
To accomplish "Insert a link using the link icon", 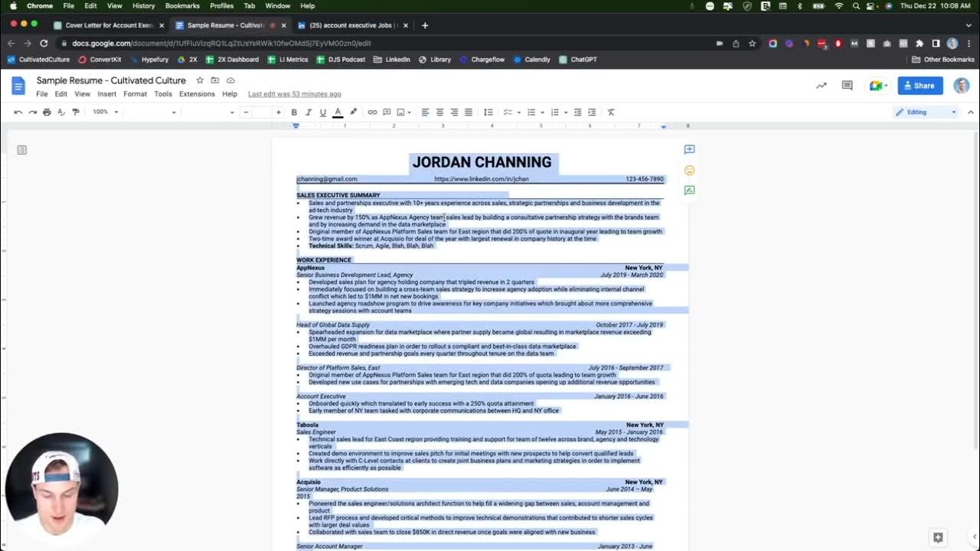I will 372,112.
